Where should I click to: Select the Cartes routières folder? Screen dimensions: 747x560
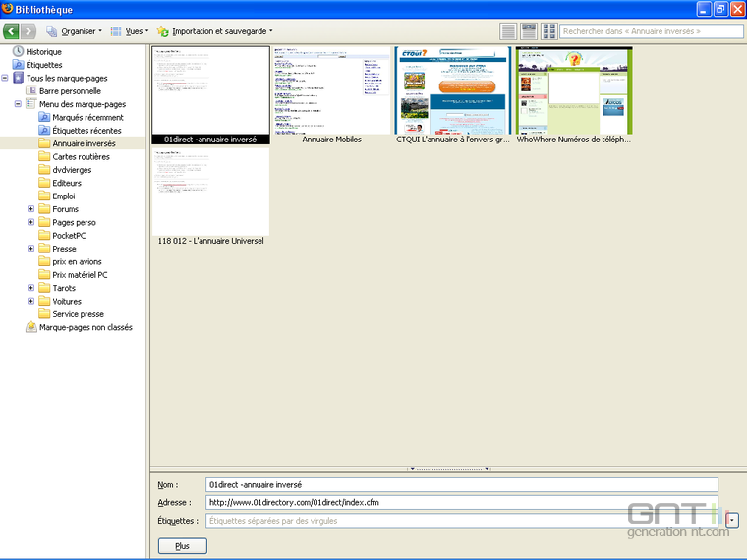click(75, 156)
